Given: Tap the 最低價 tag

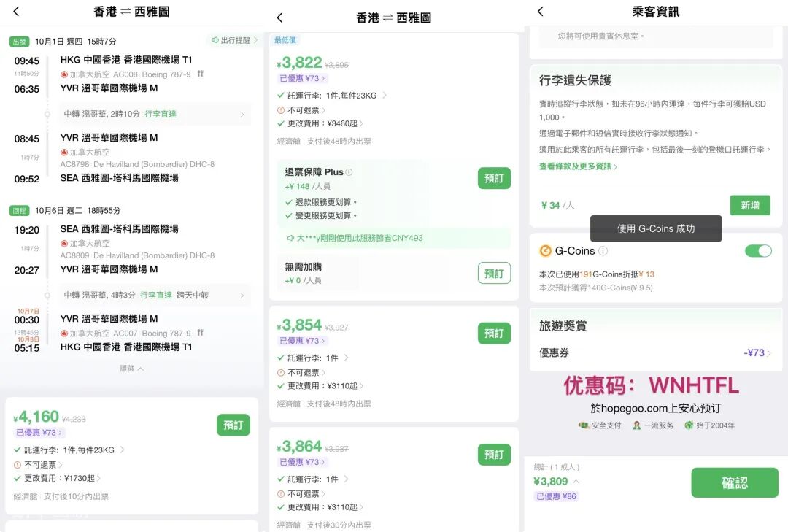Looking at the screenshot, I should pyautogui.click(x=285, y=39).
